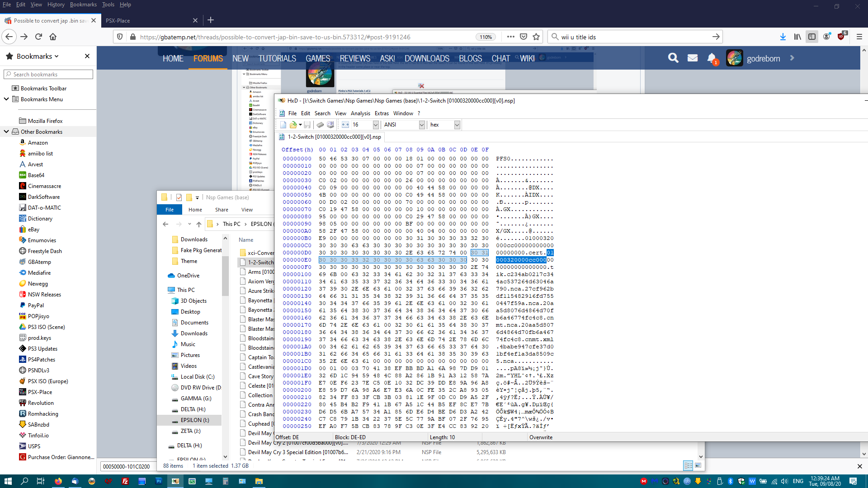Screen dimensions: 868x488
Task: Open the Analysis menu in HxD
Action: (x=360, y=113)
